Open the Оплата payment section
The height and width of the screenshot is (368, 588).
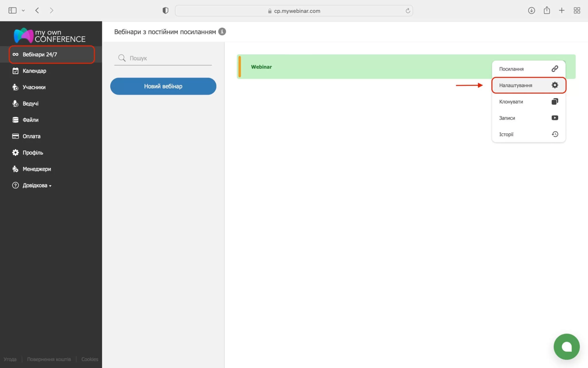point(31,136)
